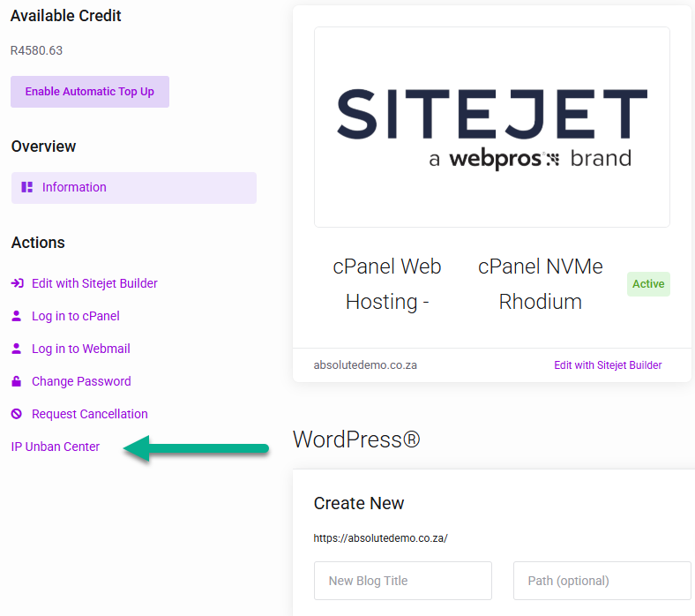The height and width of the screenshot is (616, 695).
Task: Click Request Cancellation link
Action: pos(90,414)
